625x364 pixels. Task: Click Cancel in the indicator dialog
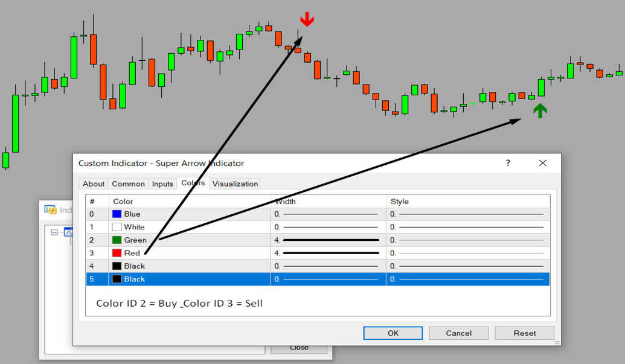coord(458,333)
